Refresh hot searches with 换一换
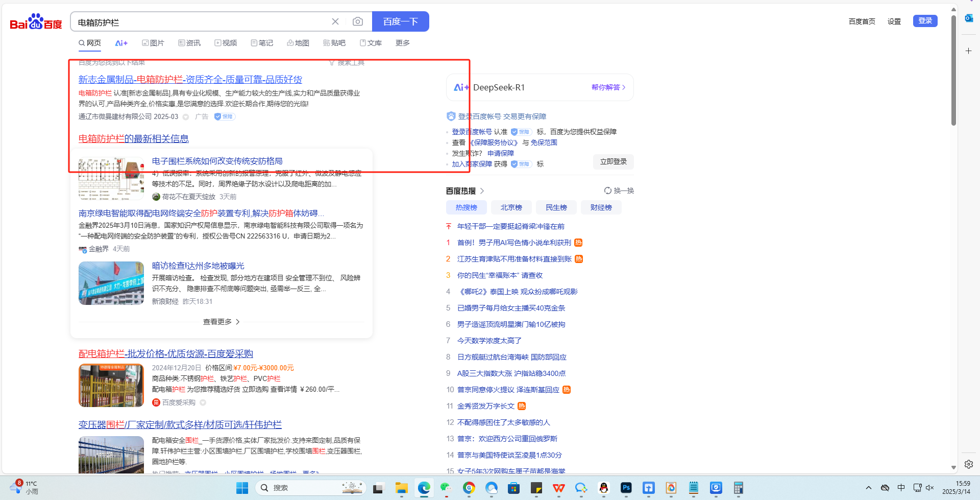 [x=619, y=191]
